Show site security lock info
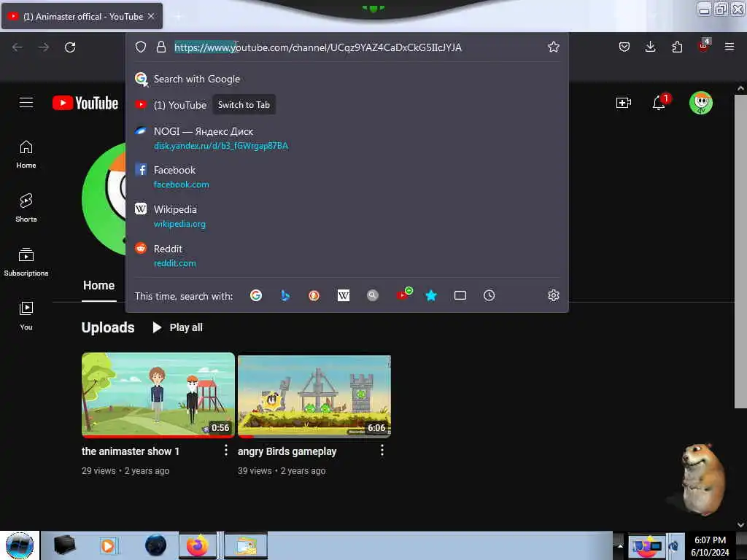 (x=161, y=47)
